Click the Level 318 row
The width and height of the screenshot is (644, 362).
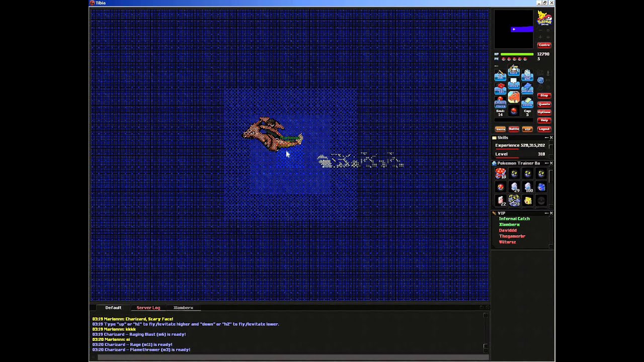pos(520,154)
